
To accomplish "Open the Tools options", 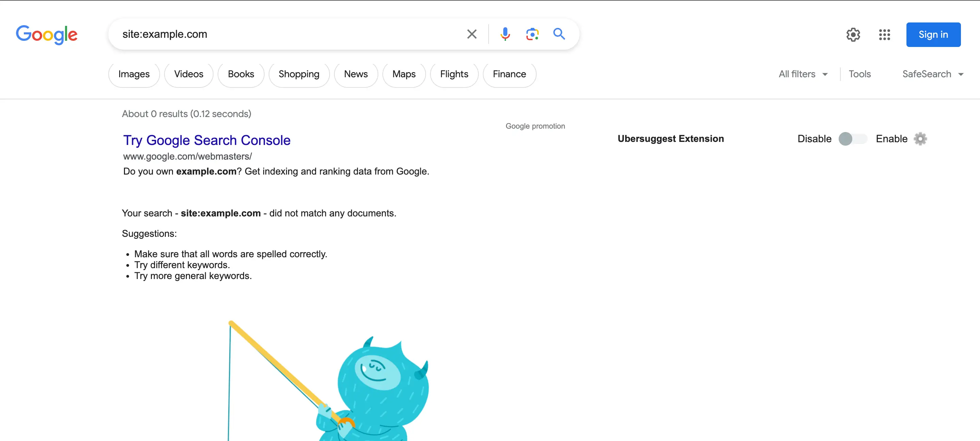I will 859,74.
